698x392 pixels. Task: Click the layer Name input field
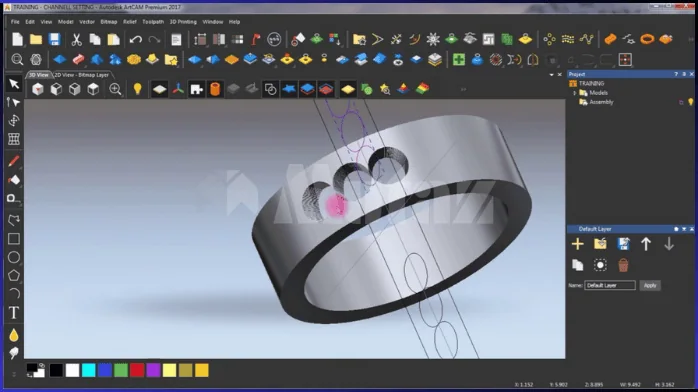tap(610, 285)
